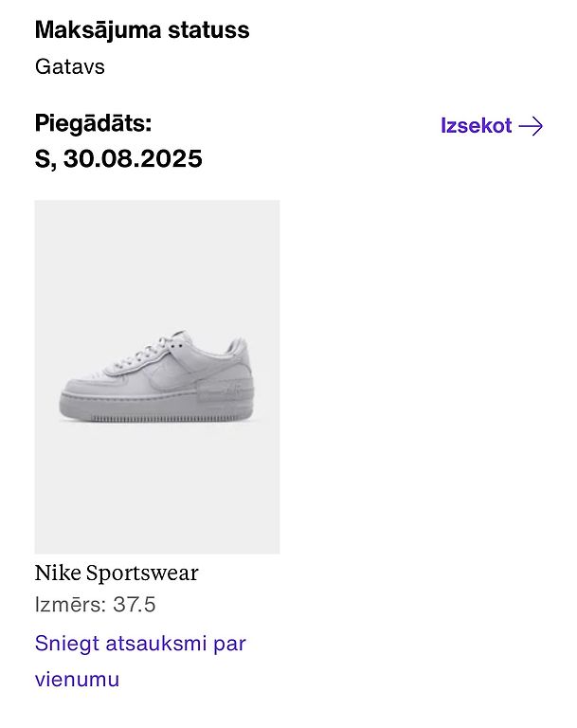This screenshot has height=728, width=577.
Task: Select the Gatavs payment status text
Action: coord(70,67)
